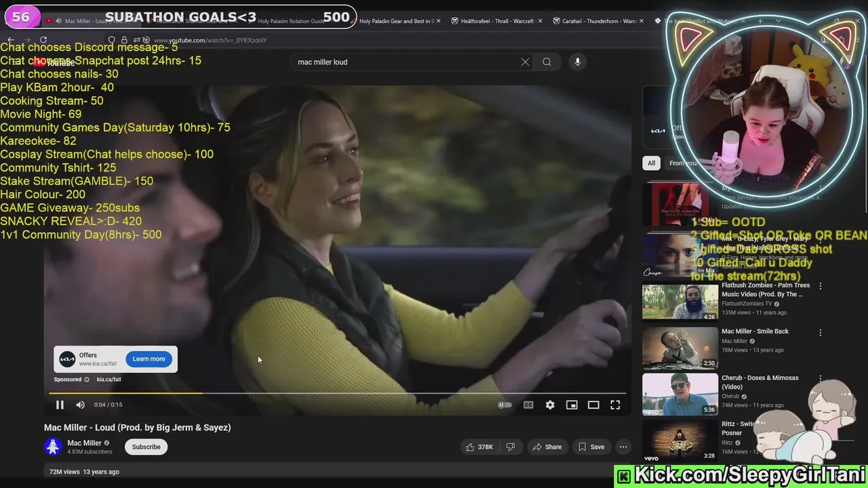The image size is (868, 488).
Task: Click the video title 'Mac Miller - Loud'
Action: [x=137, y=428]
